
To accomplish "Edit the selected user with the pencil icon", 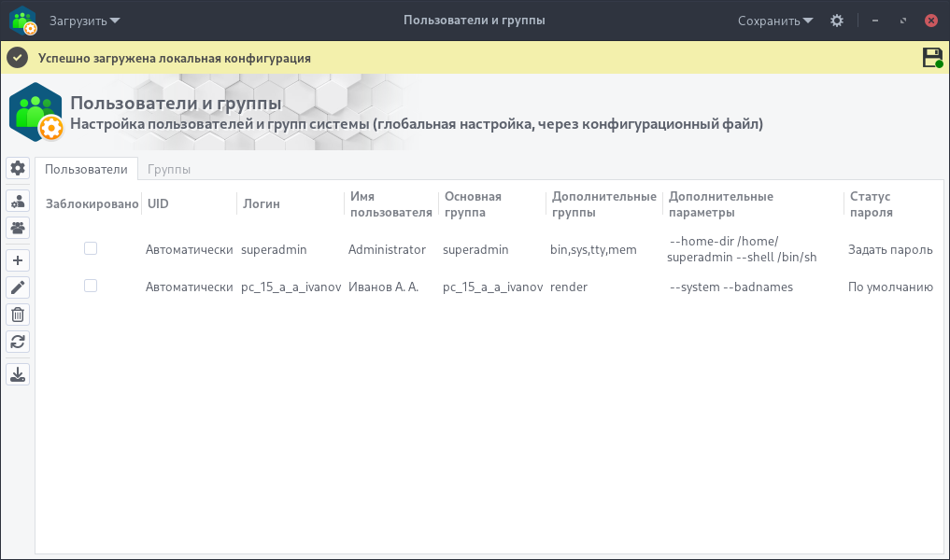I will 17,287.
